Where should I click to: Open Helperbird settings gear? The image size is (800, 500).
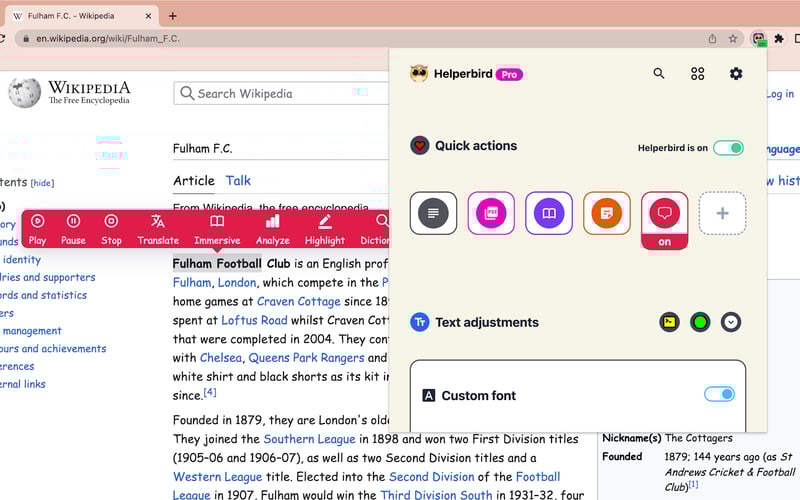[x=736, y=73]
